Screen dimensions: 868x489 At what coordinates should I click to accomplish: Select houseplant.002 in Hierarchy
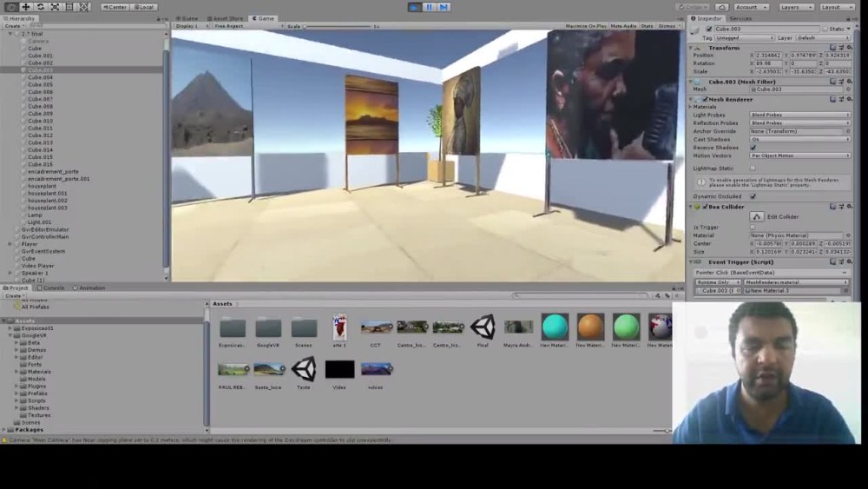(x=48, y=201)
